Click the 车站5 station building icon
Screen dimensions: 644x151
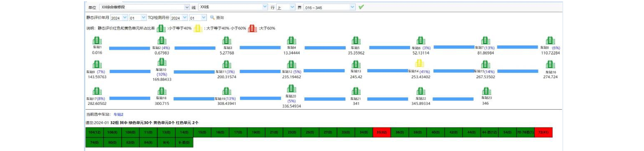[356, 41]
